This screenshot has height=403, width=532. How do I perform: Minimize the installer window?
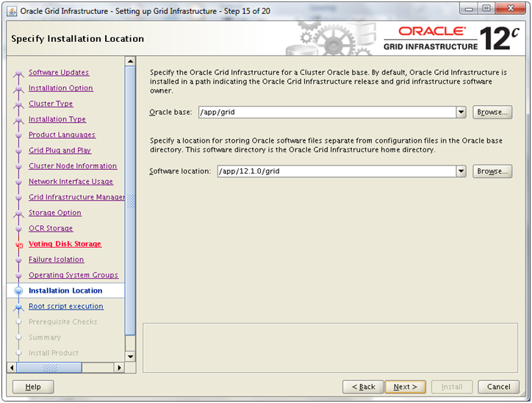tap(470, 9)
